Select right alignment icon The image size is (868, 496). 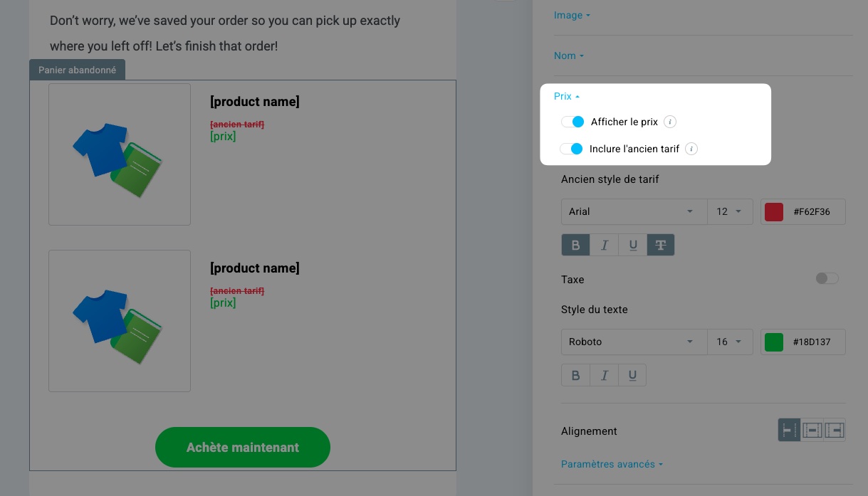tap(835, 431)
